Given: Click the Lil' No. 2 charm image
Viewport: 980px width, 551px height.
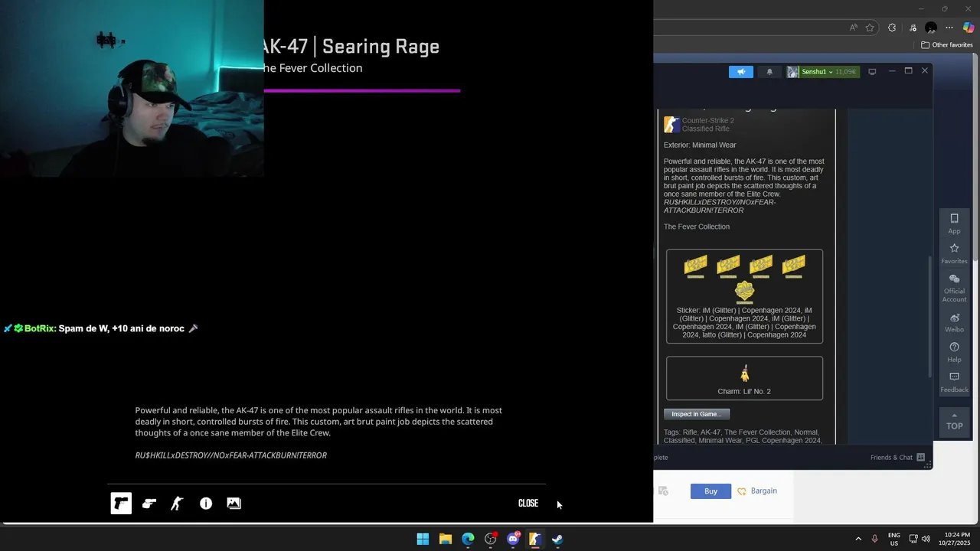Looking at the screenshot, I should pyautogui.click(x=744, y=374).
